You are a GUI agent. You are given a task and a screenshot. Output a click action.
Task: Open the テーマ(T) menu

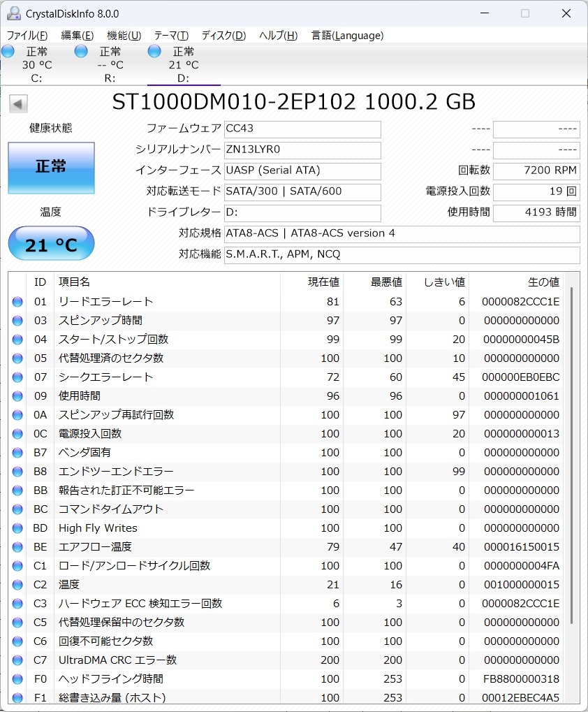(x=171, y=36)
